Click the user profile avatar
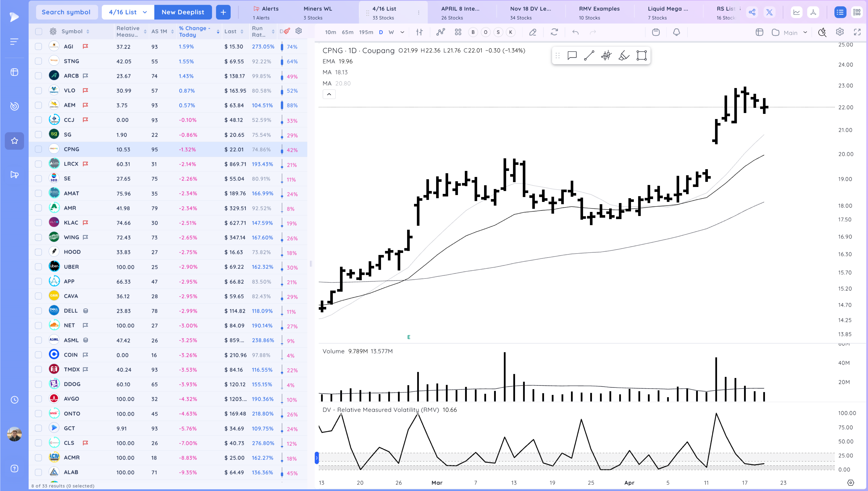 click(x=14, y=434)
